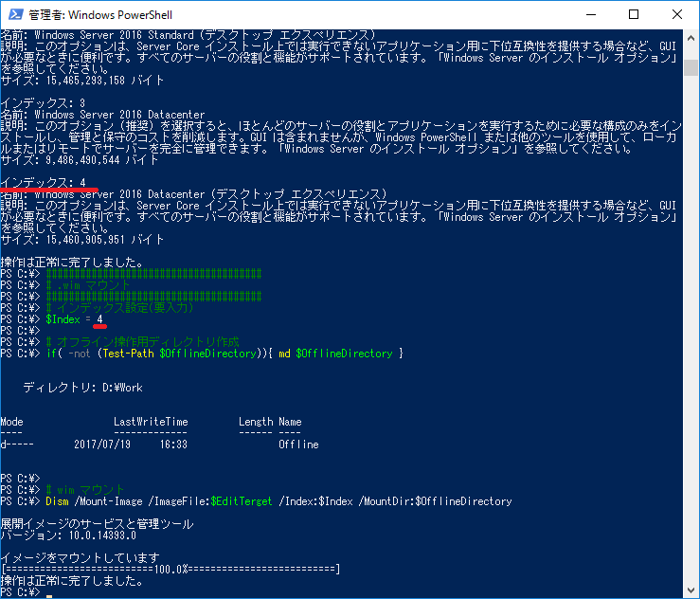
Task: Minimize the Windows PowerShell window
Action: tap(591, 15)
